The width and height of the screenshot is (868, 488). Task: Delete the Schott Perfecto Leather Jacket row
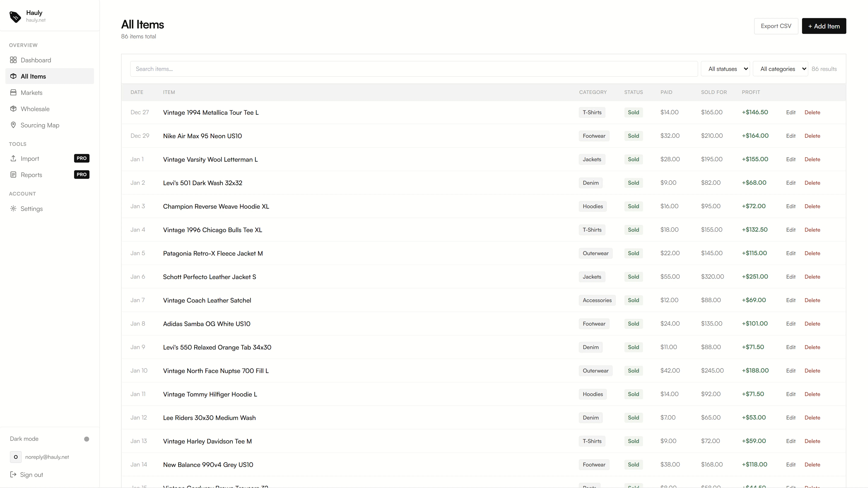[x=812, y=277]
